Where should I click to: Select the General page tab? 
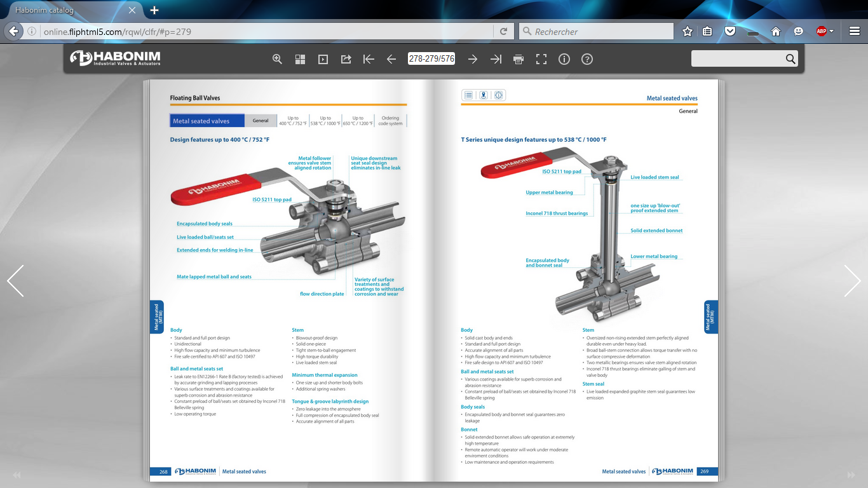click(x=261, y=121)
